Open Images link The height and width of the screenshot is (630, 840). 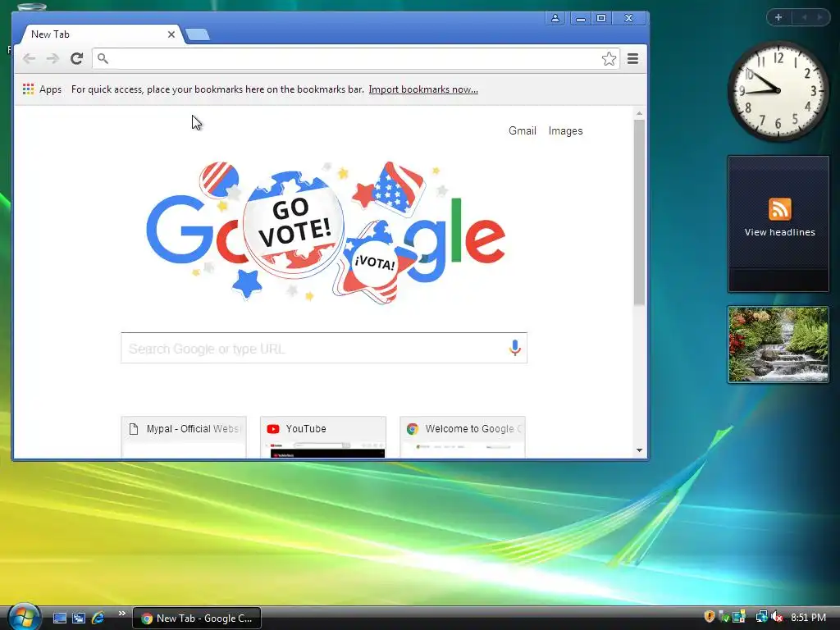click(565, 130)
